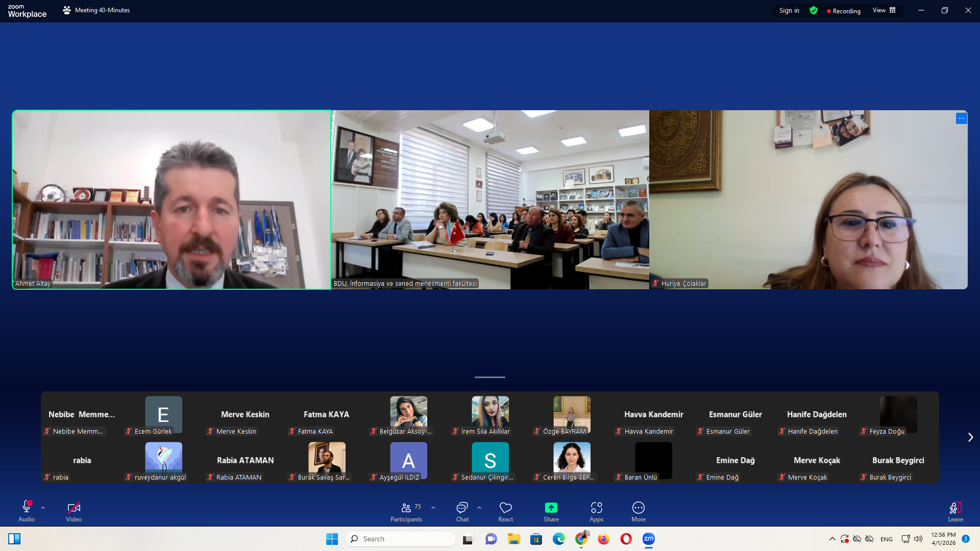Open the Apps menu
Viewport: 980px width, 551px height.
pyautogui.click(x=596, y=512)
